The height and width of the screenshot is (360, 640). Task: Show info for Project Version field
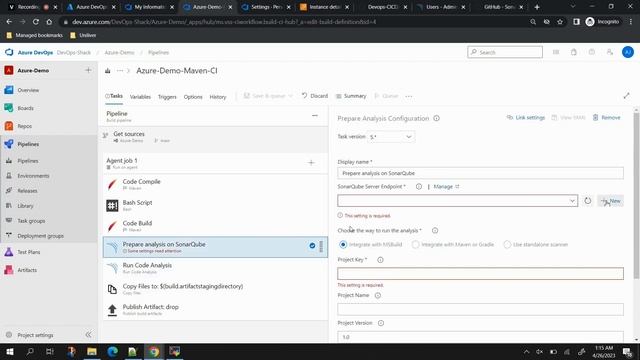(x=381, y=323)
